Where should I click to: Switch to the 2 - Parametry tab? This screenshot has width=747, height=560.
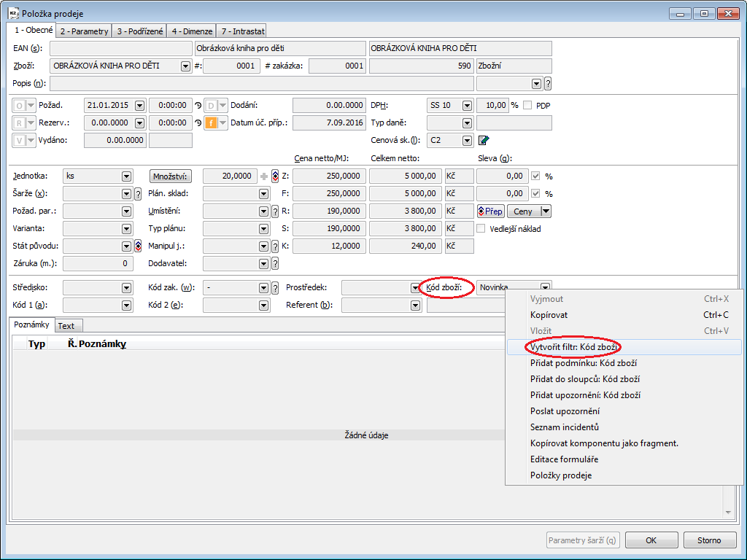tap(85, 31)
